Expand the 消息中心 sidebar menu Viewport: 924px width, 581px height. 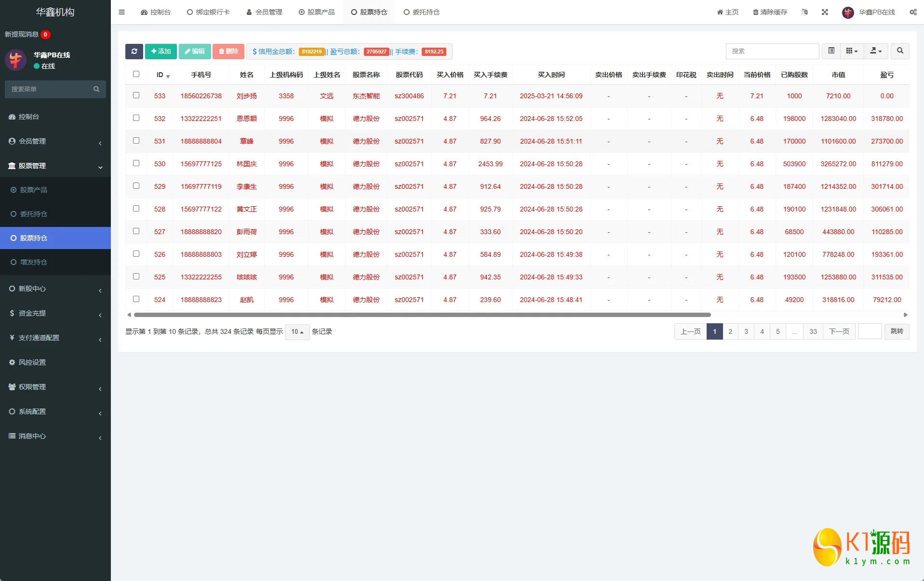55,436
